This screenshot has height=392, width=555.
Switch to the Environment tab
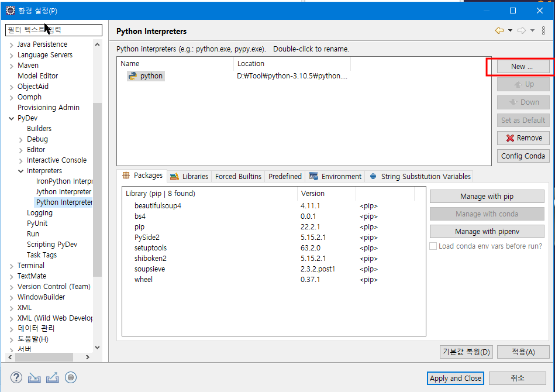335,176
